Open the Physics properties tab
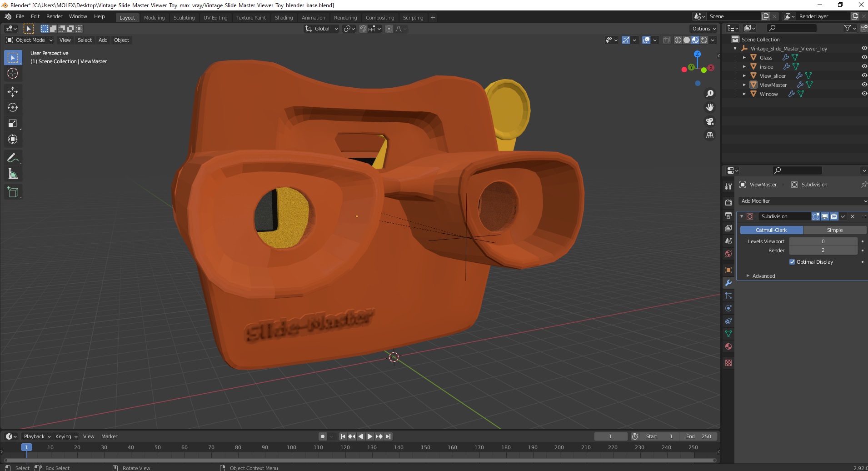Screen dimensions: 868x471 728,308
